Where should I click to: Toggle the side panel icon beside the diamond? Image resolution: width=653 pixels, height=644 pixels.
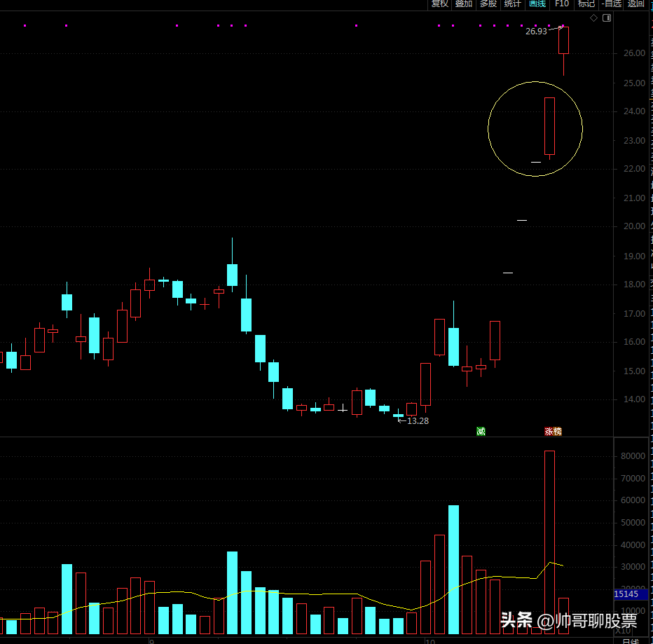607,18
